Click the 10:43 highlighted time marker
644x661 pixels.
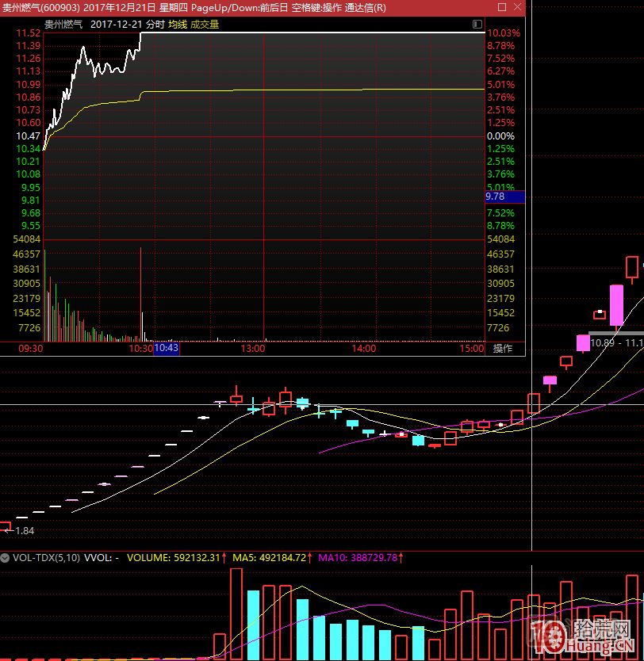click(x=167, y=349)
